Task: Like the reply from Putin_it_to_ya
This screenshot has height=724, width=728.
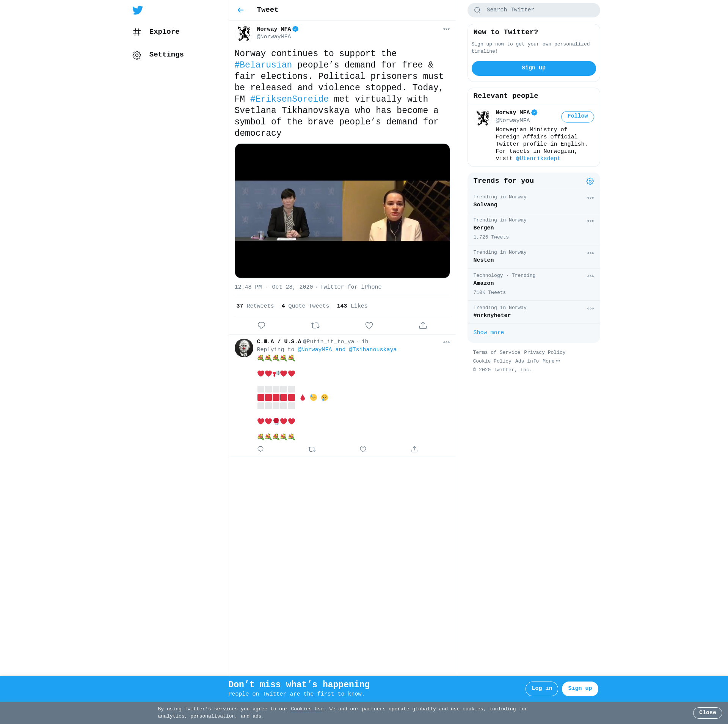Action: click(363, 449)
